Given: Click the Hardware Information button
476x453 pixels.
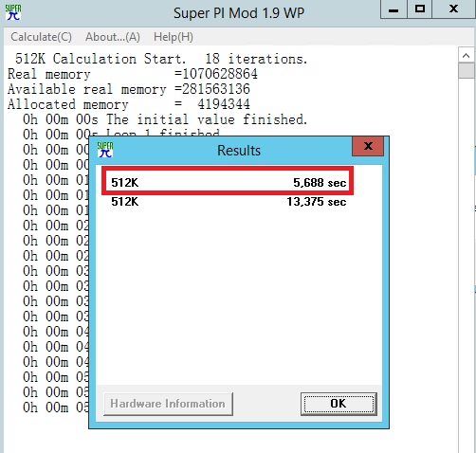Looking at the screenshot, I should (x=168, y=404).
